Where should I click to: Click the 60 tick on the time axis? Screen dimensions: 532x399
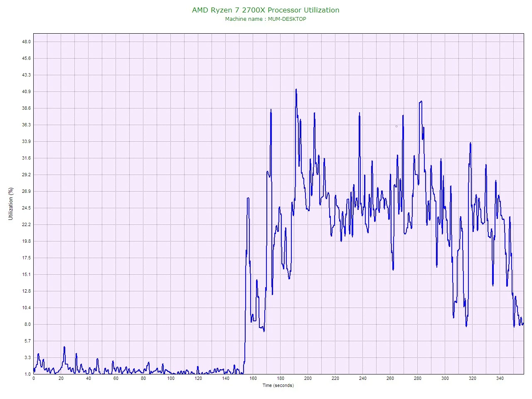[x=116, y=378]
